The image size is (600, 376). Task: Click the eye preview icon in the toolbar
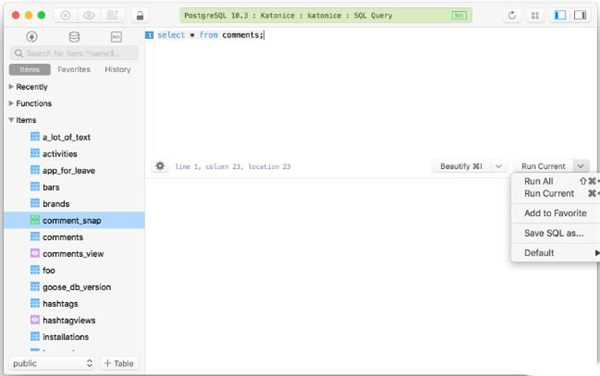[x=89, y=15]
